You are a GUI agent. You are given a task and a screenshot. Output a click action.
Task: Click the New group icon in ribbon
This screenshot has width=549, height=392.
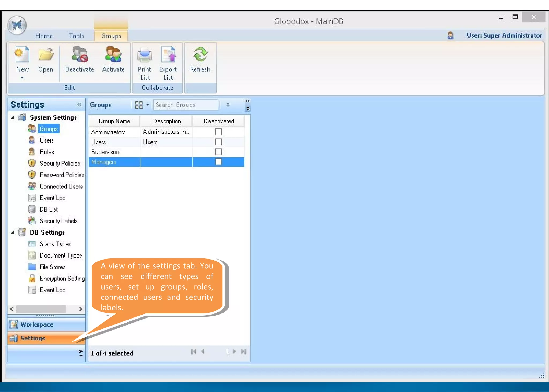coord(22,55)
